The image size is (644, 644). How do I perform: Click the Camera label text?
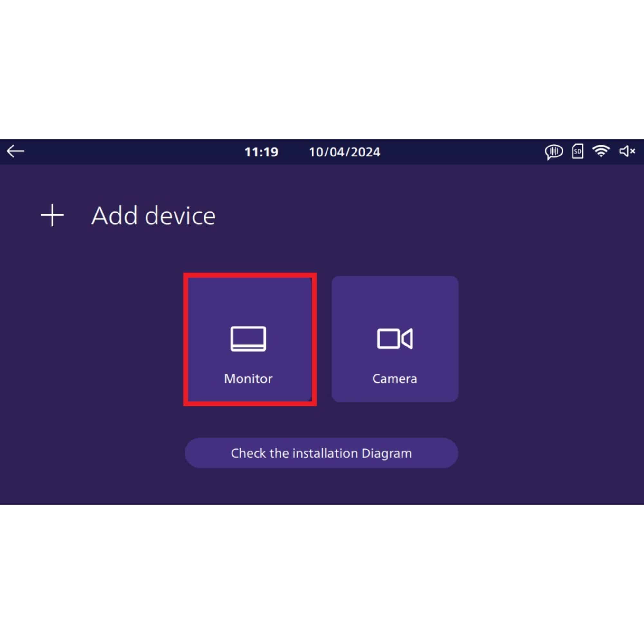tap(395, 379)
